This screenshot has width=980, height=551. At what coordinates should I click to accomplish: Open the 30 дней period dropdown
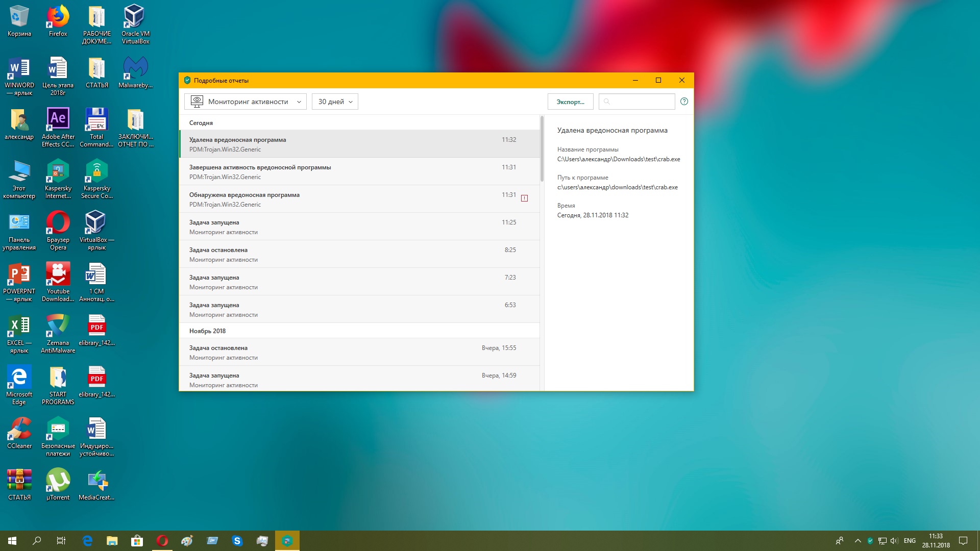(335, 102)
